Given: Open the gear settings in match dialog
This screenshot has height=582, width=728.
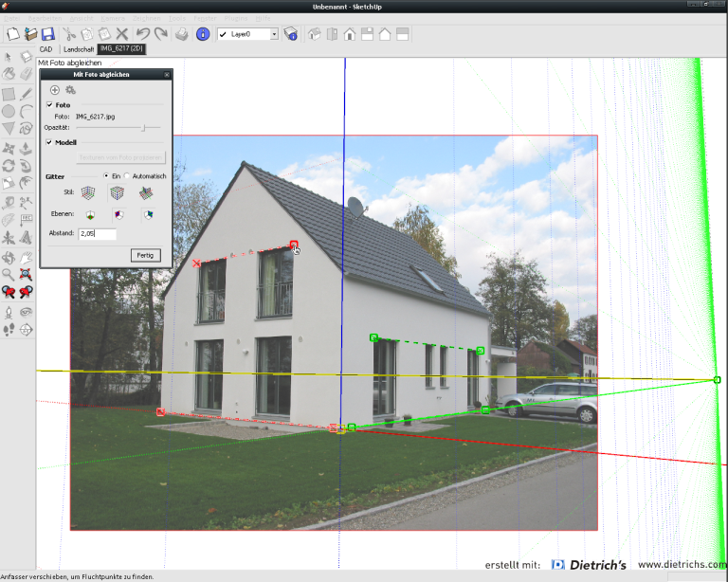Looking at the screenshot, I should coord(70,90).
